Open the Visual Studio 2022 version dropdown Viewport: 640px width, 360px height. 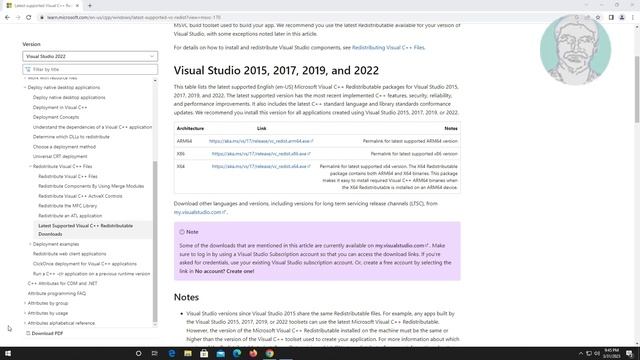point(90,56)
